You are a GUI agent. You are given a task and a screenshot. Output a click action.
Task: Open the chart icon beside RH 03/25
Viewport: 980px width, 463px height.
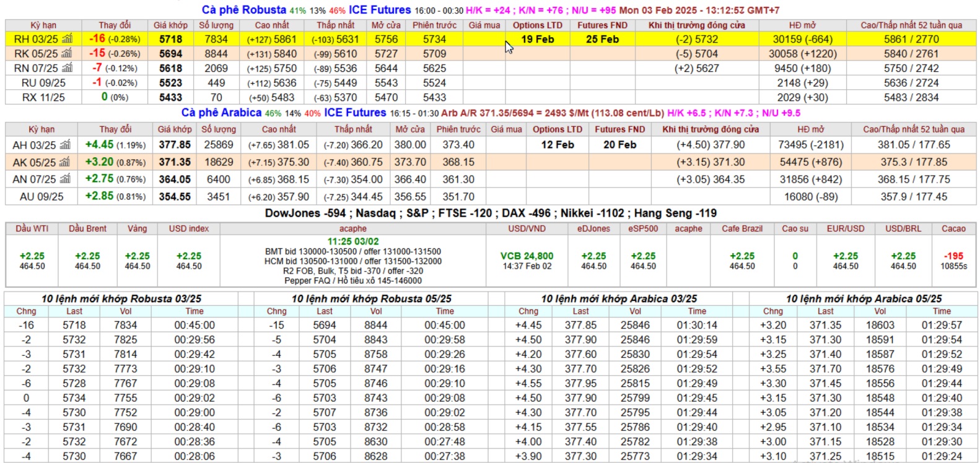(x=67, y=39)
